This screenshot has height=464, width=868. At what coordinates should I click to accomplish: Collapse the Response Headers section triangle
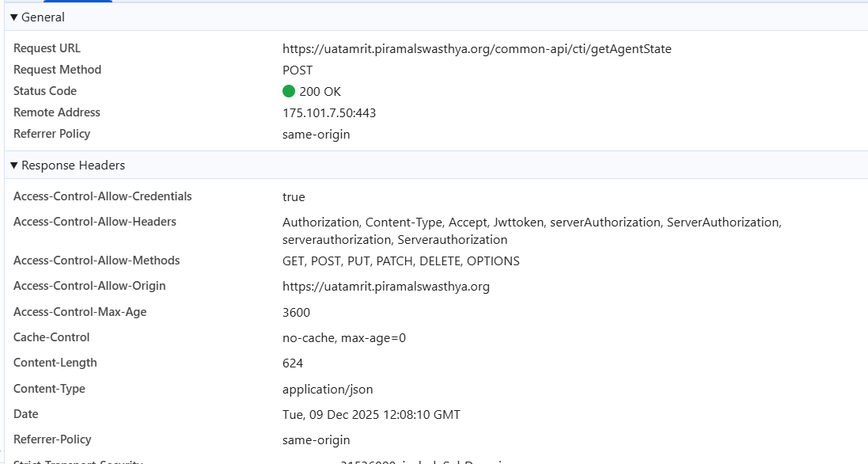point(14,165)
